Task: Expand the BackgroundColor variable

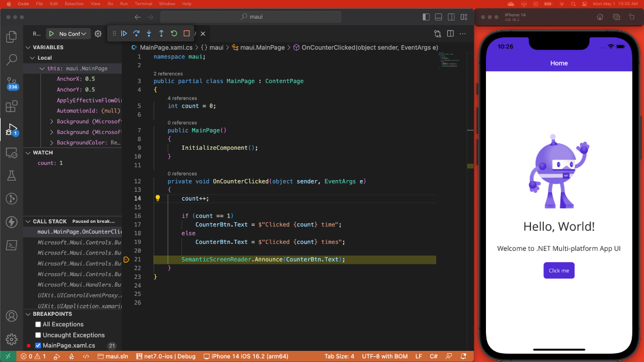Action: [x=52, y=143]
